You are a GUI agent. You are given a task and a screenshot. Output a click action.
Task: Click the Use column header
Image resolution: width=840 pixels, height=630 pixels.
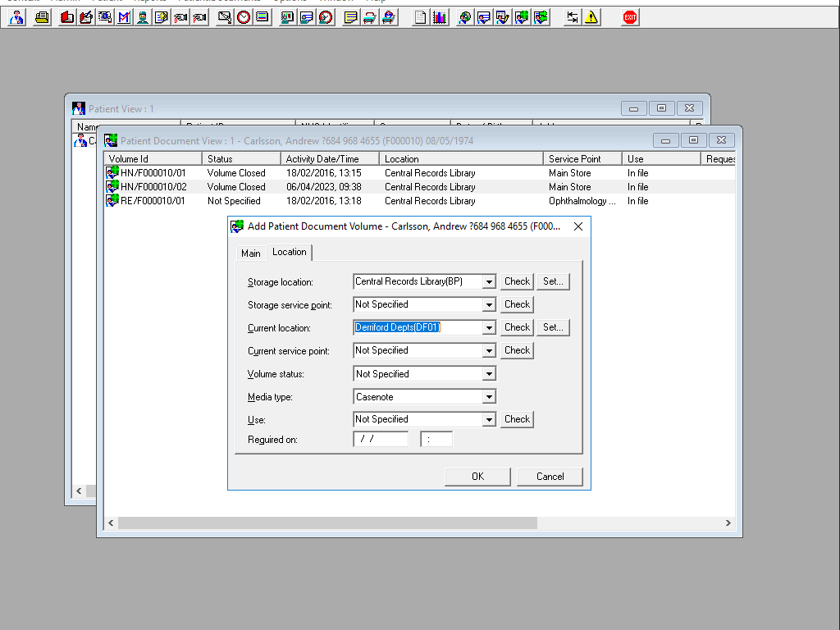coord(662,159)
